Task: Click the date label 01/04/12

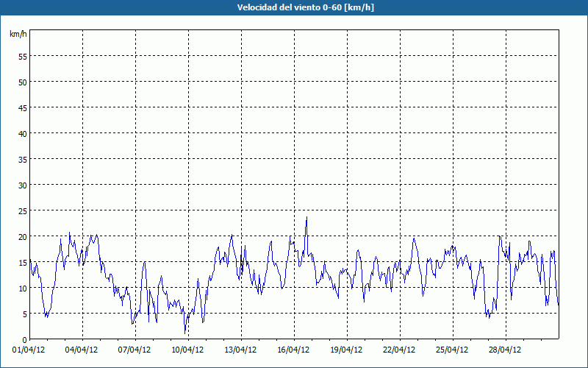Action: pos(29,350)
